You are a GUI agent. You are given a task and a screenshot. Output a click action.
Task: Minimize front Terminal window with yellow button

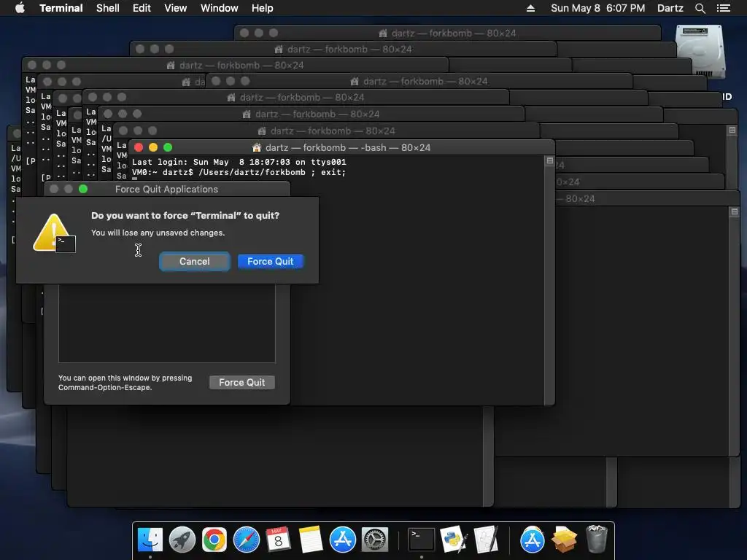click(153, 147)
